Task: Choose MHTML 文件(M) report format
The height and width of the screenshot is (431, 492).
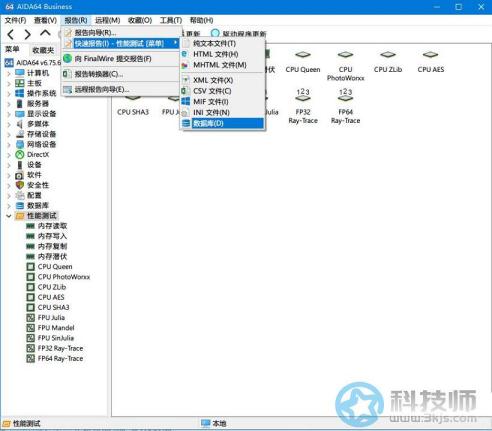Action: coord(223,65)
